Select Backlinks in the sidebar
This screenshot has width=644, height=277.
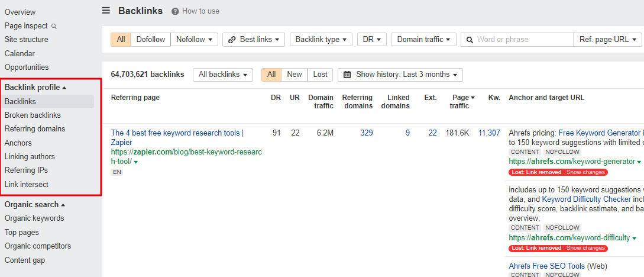[48, 102]
